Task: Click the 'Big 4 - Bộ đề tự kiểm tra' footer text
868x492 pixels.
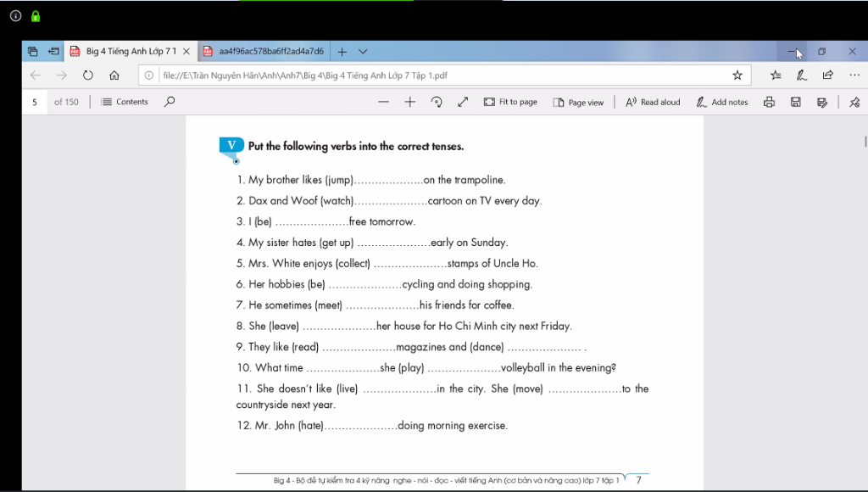Action: pos(446,480)
